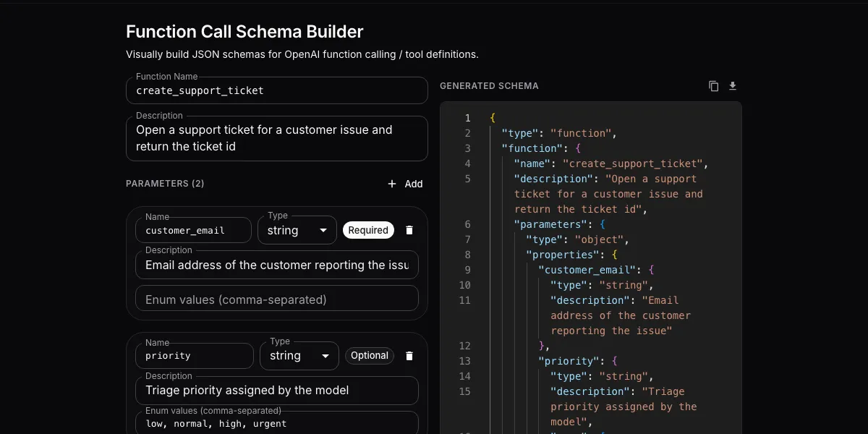Delete the priority parameter

tap(409, 356)
